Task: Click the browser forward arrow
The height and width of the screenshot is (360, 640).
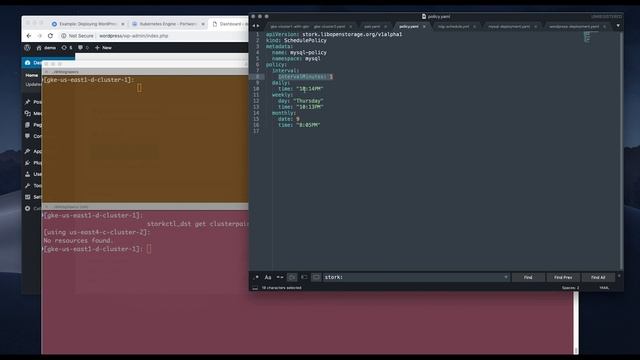Action: pyautogui.click(x=39, y=36)
